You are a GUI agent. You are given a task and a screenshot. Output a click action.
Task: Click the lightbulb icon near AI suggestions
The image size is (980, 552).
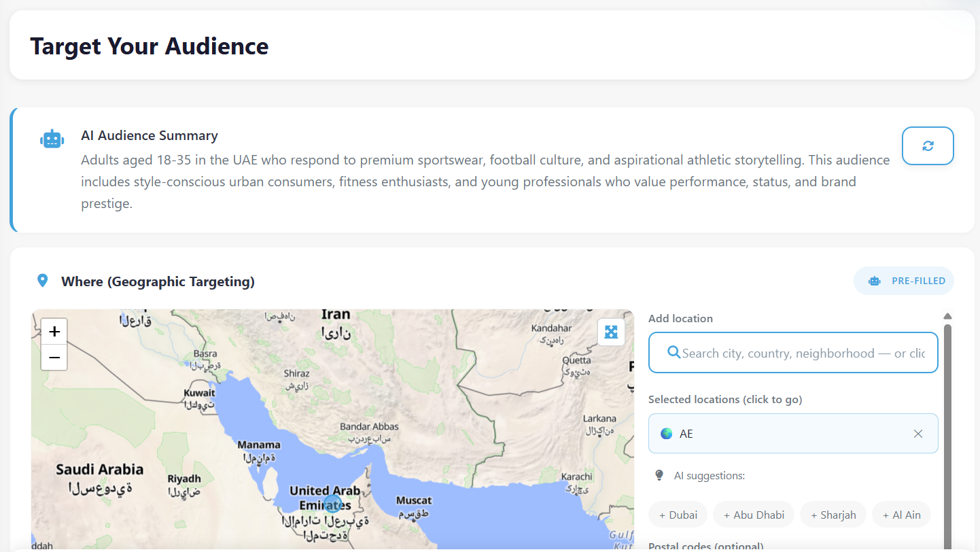659,475
